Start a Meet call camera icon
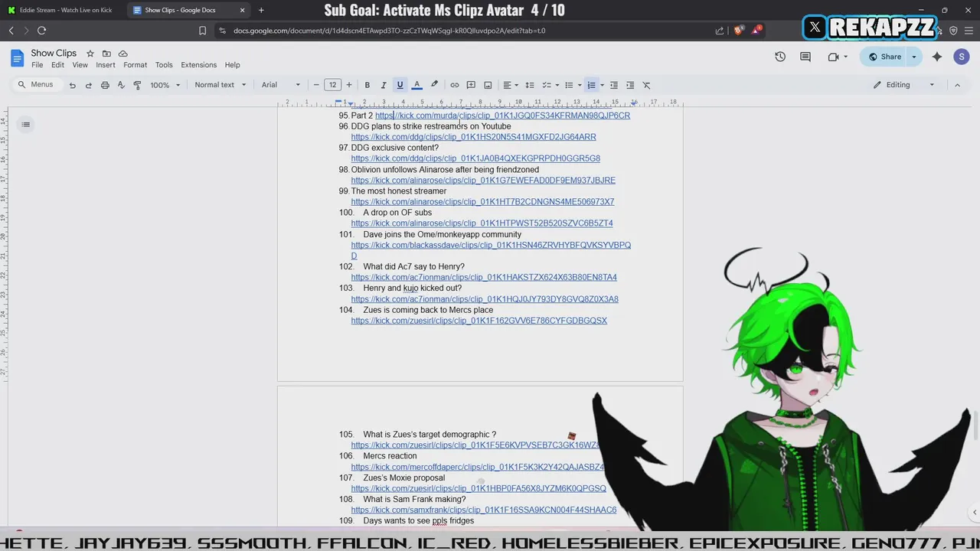Screen dimensions: 980x551 (x=833, y=57)
